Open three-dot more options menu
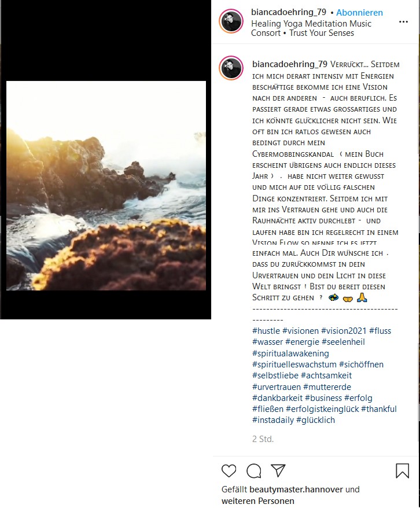Image resolution: width=420 pixels, height=508 pixels. tap(403, 22)
